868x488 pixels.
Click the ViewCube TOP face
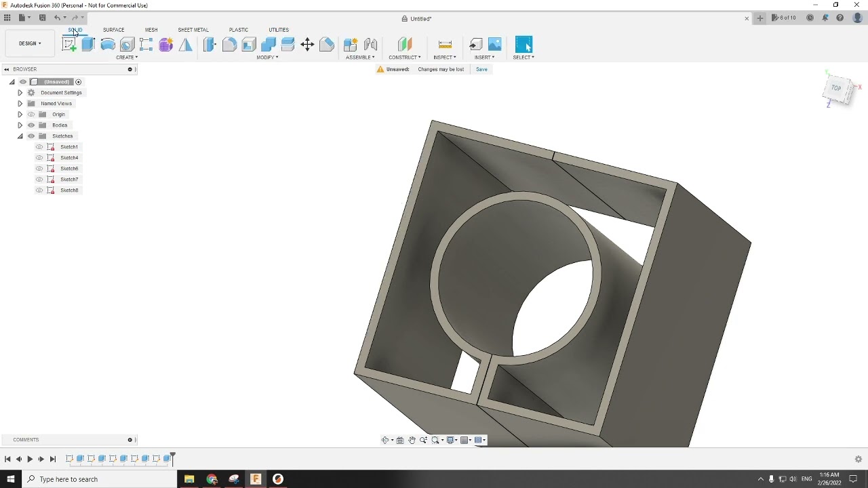(836, 88)
